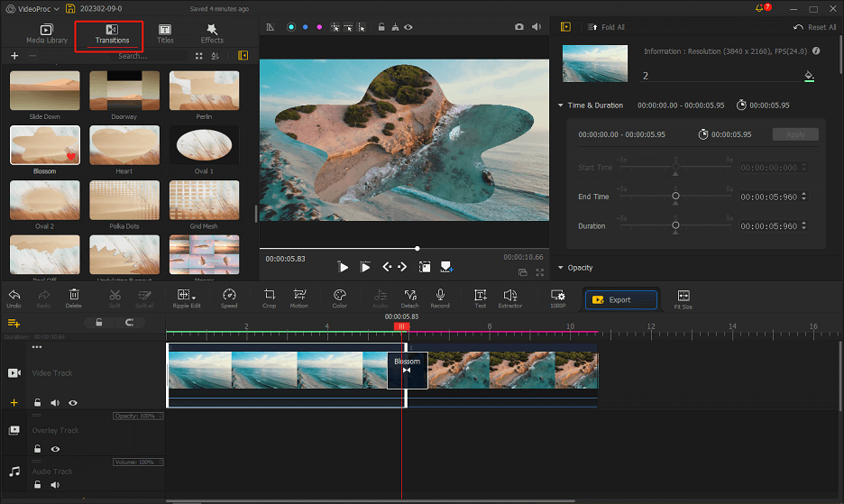Pick the Grid Mesh transition
Image resolution: width=844 pixels, height=504 pixels.
[204, 200]
